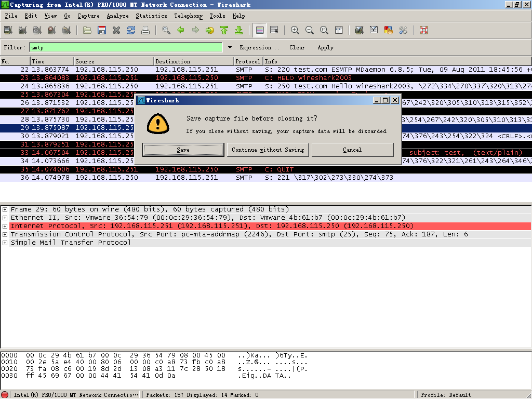Image resolution: width=532 pixels, height=399 pixels.
Task: Click Save in the dialog
Action: coord(183,150)
